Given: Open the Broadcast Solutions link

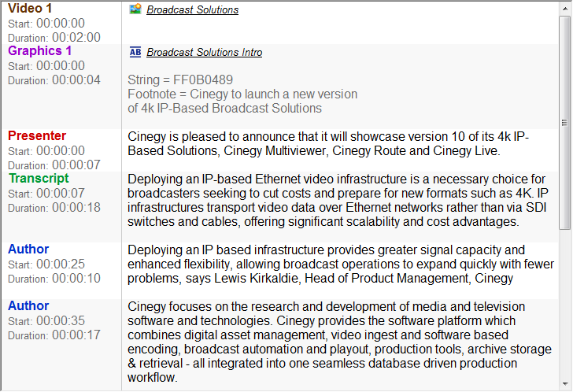Looking at the screenshot, I should (x=192, y=10).
